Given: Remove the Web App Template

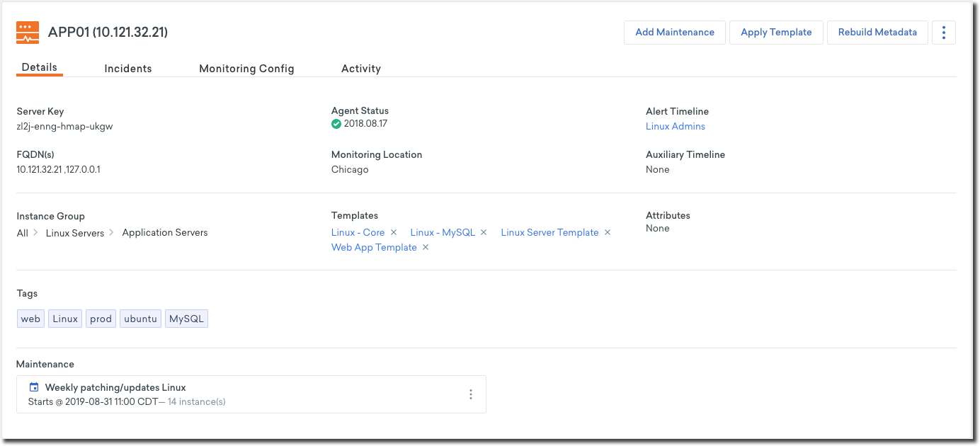Looking at the screenshot, I should [x=426, y=248].
